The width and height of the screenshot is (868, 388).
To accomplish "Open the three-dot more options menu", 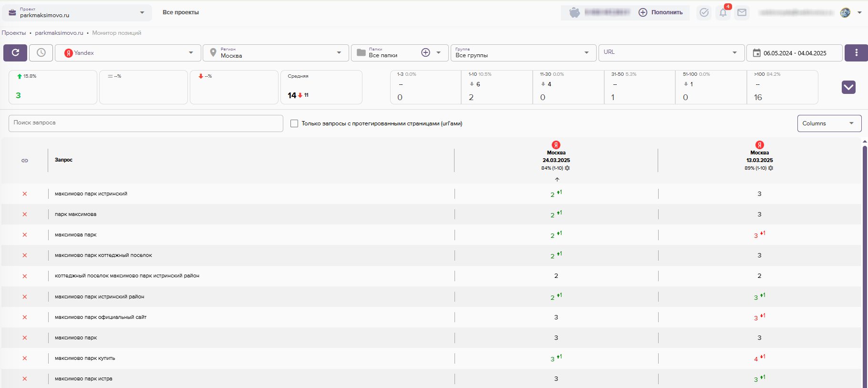I will tap(856, 53).
